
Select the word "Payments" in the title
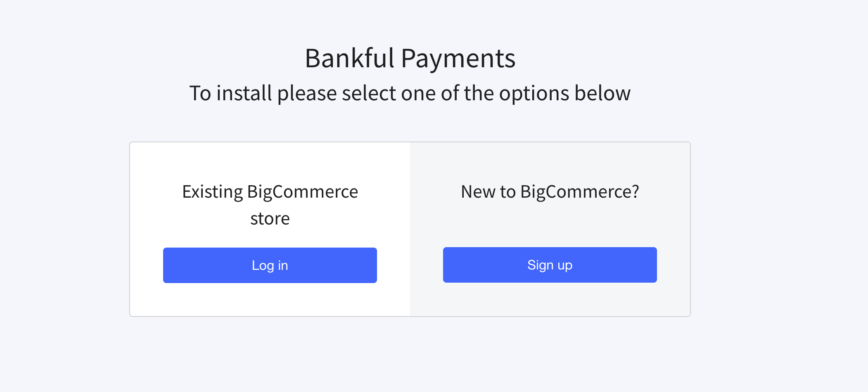pyautogui.click(x=458, y=58)
